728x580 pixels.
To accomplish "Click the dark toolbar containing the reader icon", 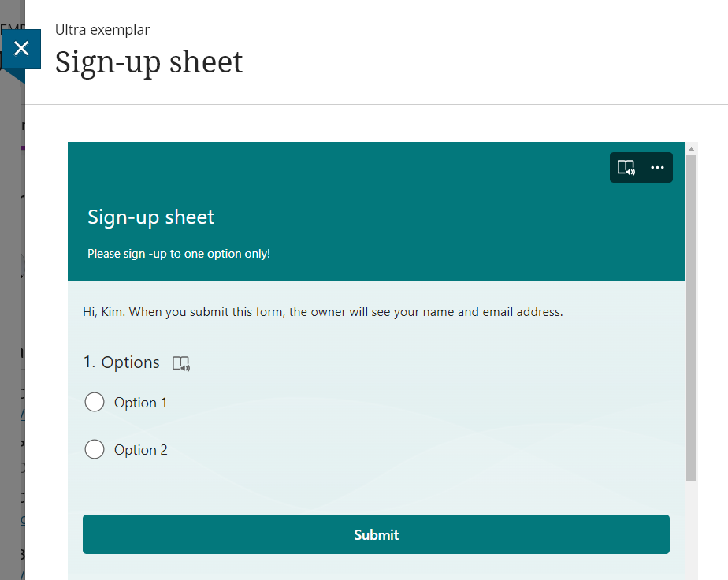I will [x=641, y=167].
